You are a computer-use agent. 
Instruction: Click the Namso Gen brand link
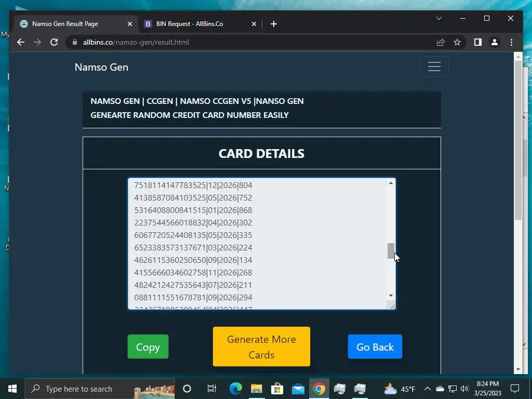101,67
